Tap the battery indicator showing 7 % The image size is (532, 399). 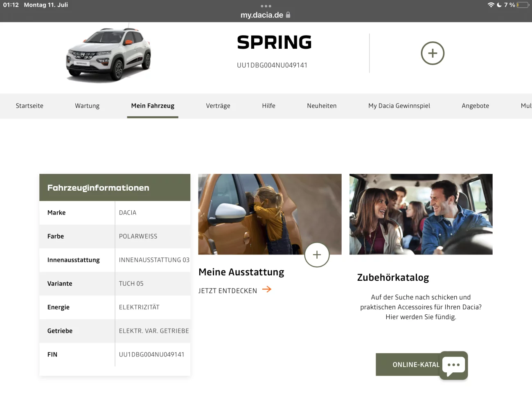pyautogui.click(x=523, y=5)
